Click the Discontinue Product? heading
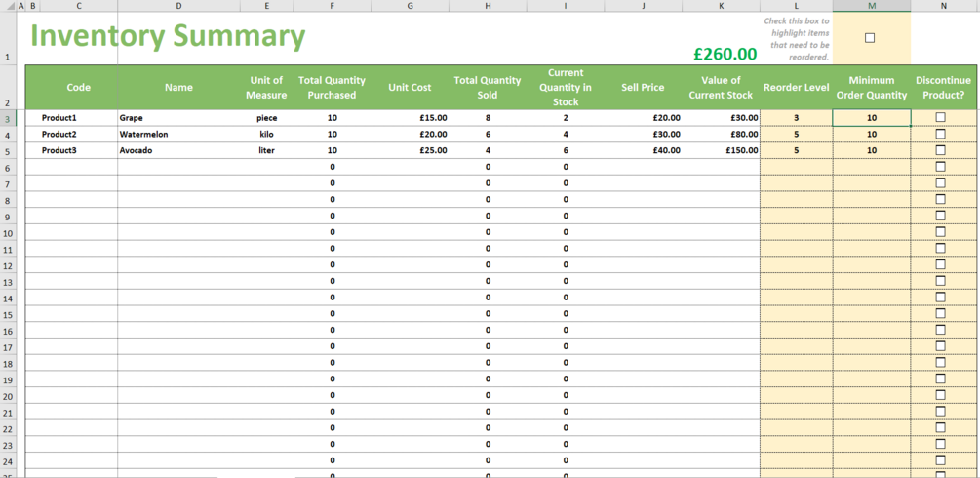Screen dimensions: 980x478 (x=944, y=88)
